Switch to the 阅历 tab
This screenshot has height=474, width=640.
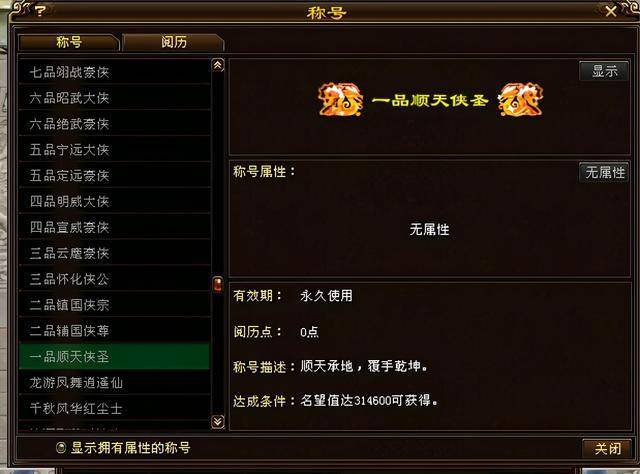coord(173,42)
